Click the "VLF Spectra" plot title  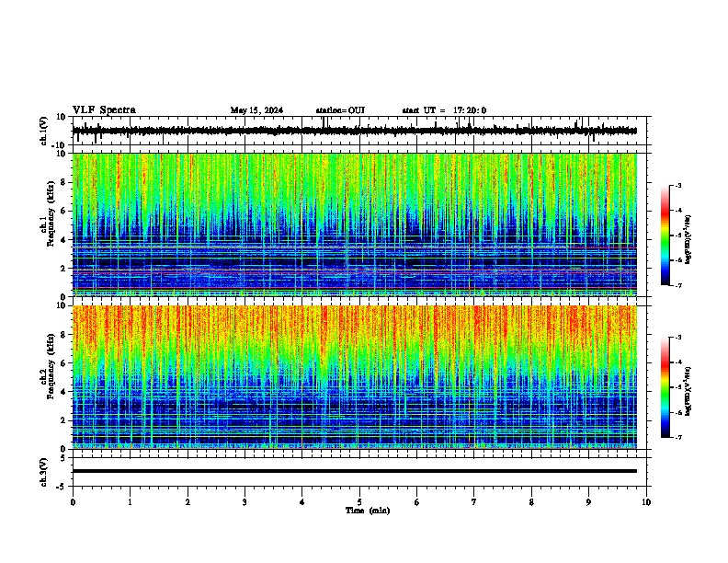point(104,110)
